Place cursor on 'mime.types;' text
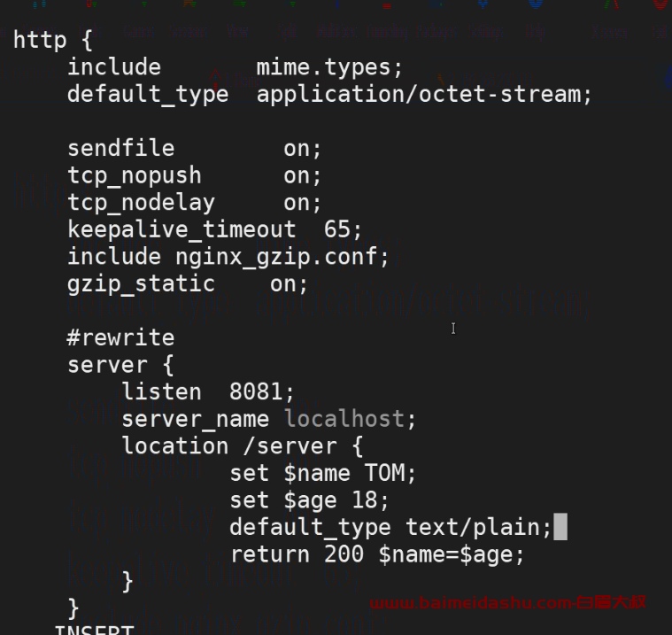This screenshot has width=672, height=635. [x=329, y=67]
